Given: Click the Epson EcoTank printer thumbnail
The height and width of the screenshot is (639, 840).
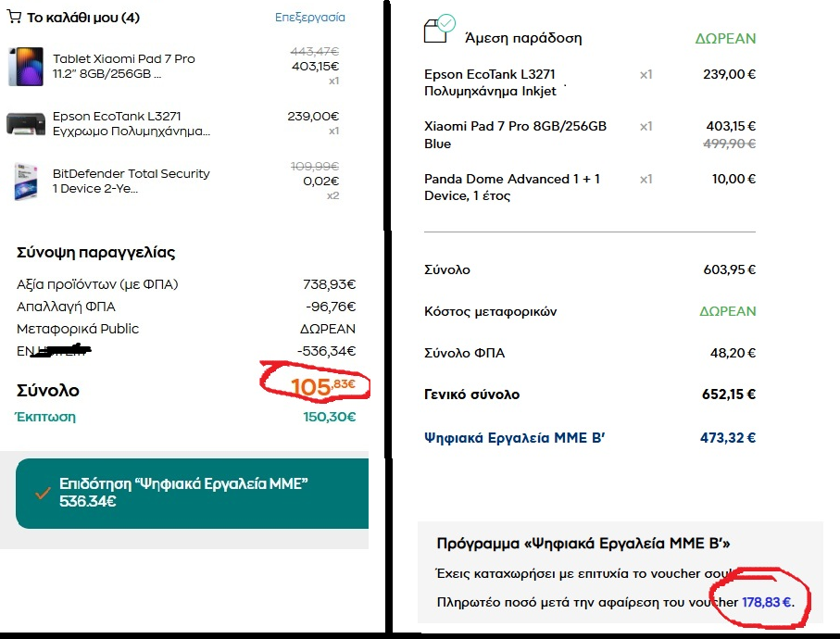Looking at the screenshot, I should click(x=26, y=124).
